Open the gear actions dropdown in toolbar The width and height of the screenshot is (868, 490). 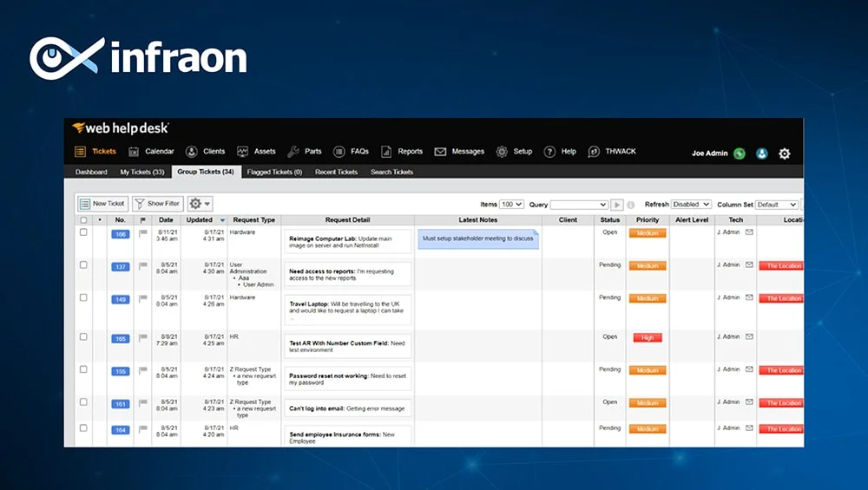point(200,204)
